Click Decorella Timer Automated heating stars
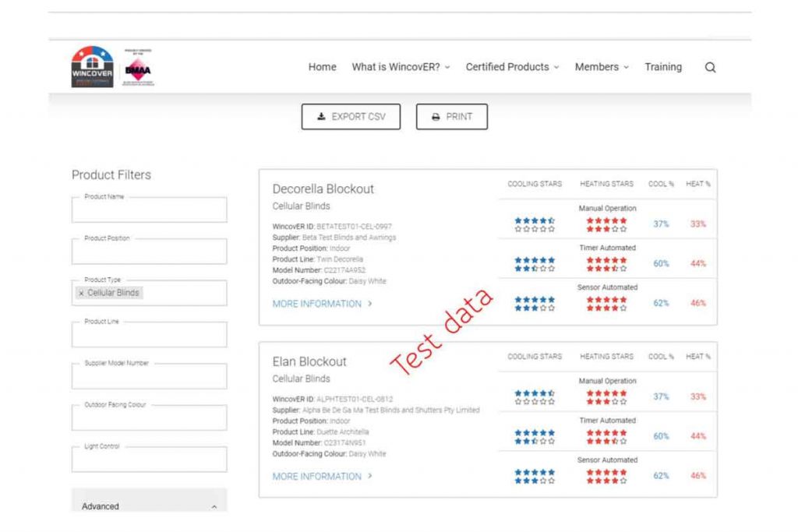 point(606,265)
